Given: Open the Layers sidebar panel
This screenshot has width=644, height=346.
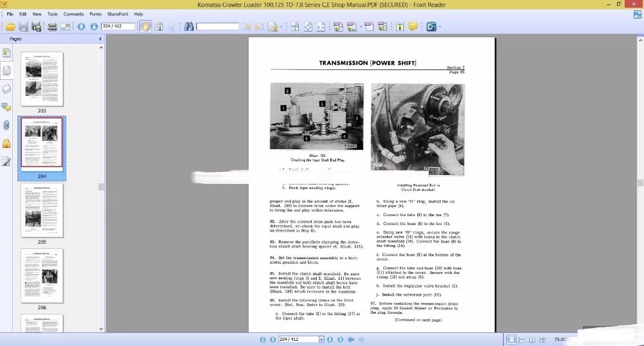Looking at the screenshot, I should 6,89.
